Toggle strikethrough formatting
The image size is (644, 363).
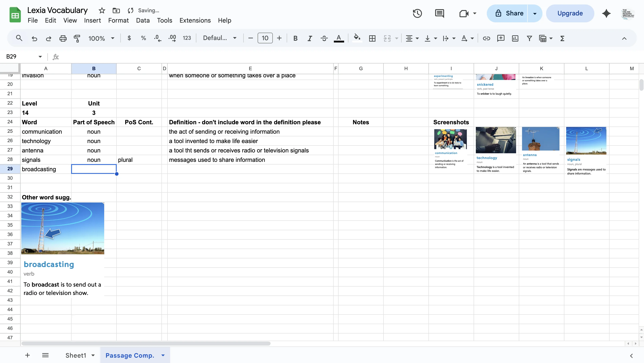point(324,38)
